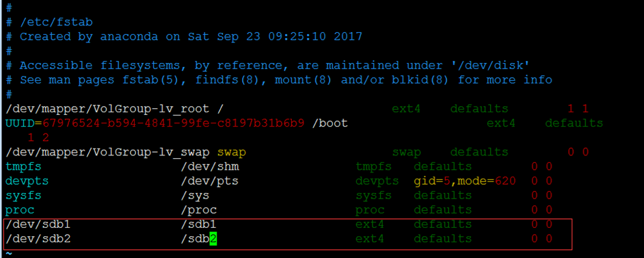Click the yellow swap mount point
This screenshot has width=644, height=258.
pos(231,153)
